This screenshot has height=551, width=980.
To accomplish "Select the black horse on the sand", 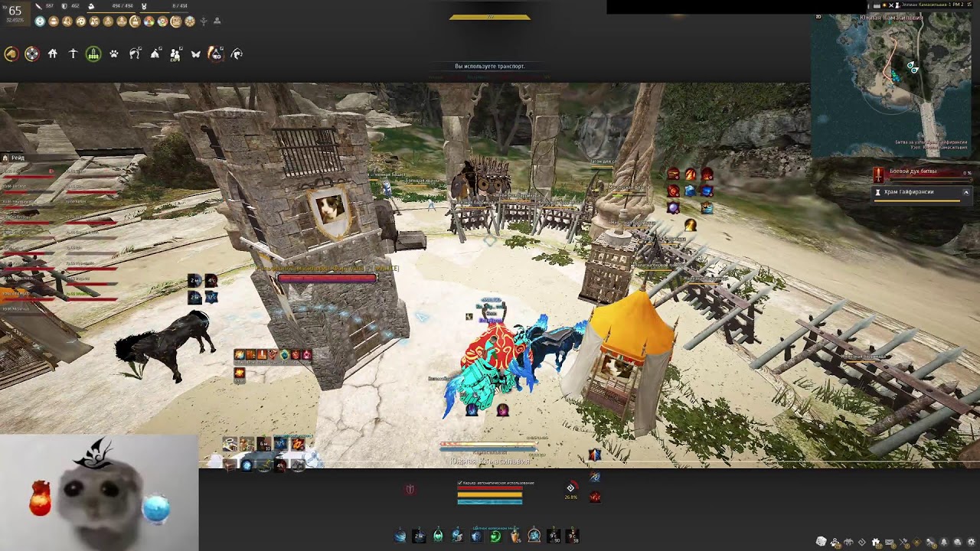I will (165, 344).
